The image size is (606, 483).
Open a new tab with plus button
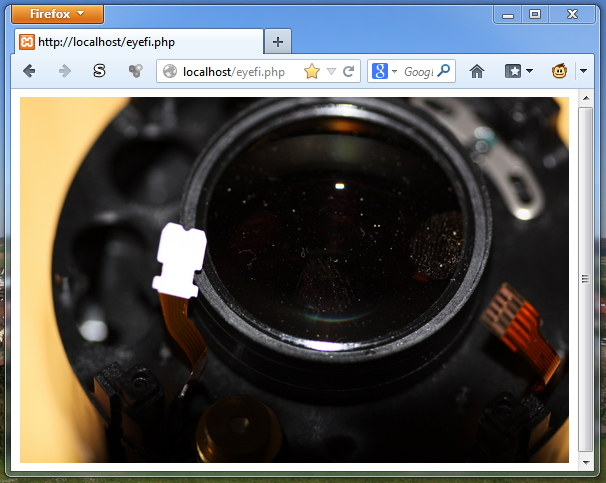[277, 42]
